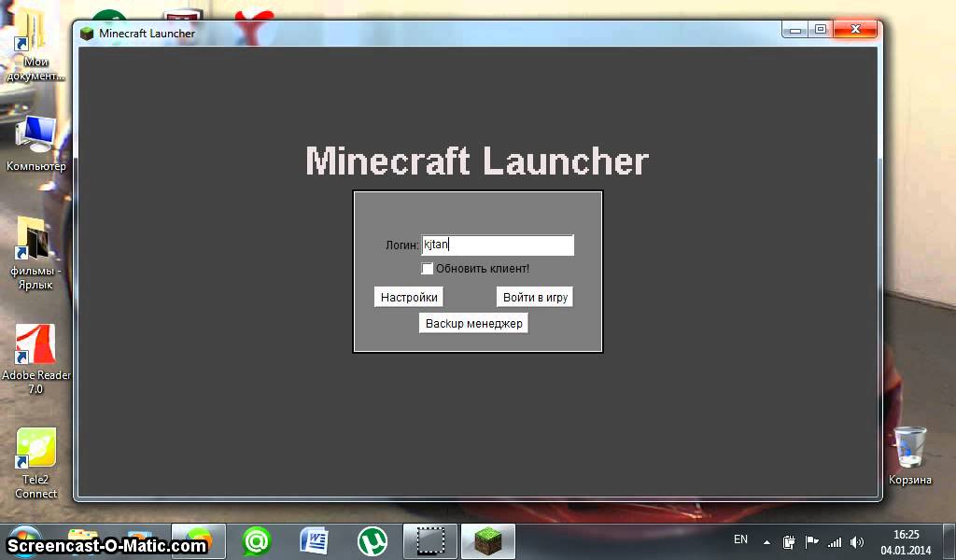Click the Войти в игру button
The width and height of the screenshot is (956, 560).
click(x=535, y=298)
